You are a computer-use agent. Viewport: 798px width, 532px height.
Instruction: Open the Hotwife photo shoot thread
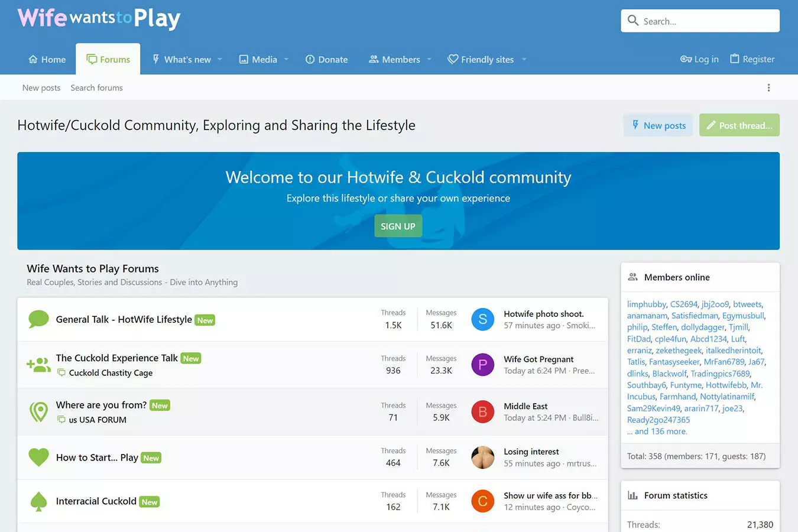point(543,314)
